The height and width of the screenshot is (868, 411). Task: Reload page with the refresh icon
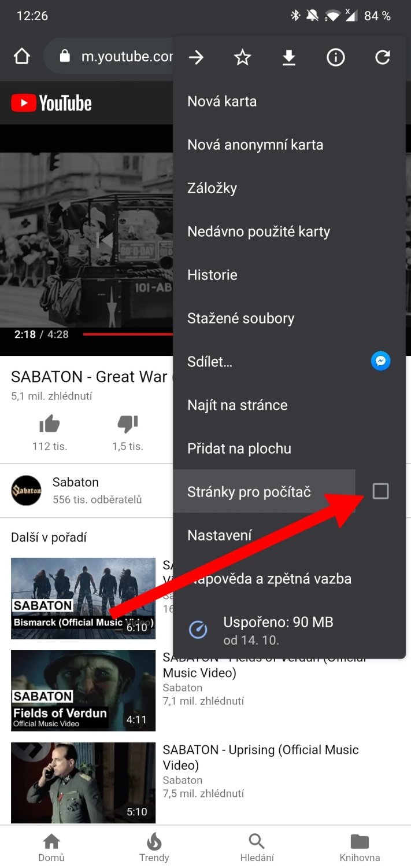click(x=382, y=57)
